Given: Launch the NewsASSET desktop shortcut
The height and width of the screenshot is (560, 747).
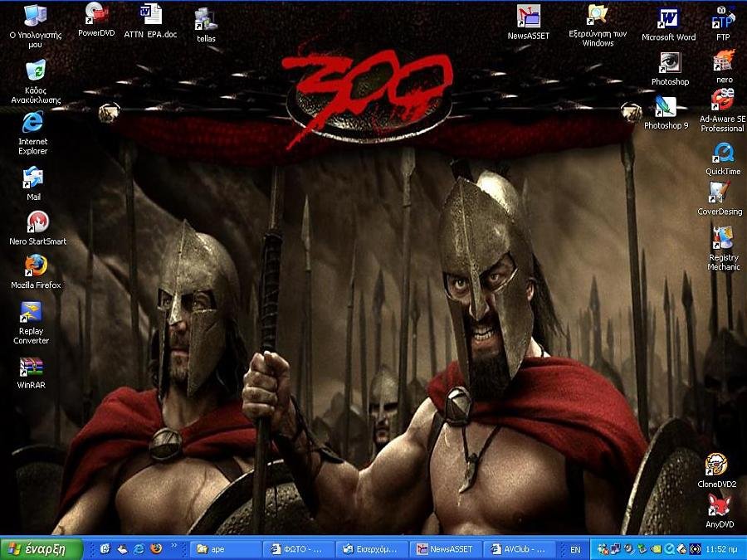Looking at the screenshot, I should pos(529,22).
